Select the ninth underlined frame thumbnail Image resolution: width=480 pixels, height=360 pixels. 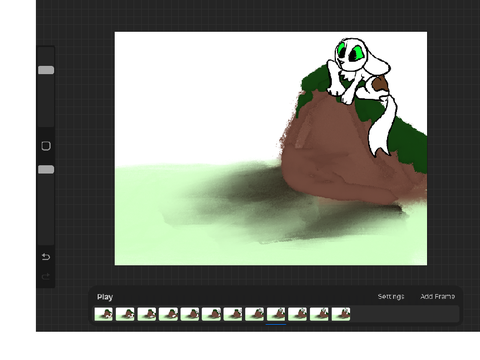pyautogui.click(x=276, y=314)
